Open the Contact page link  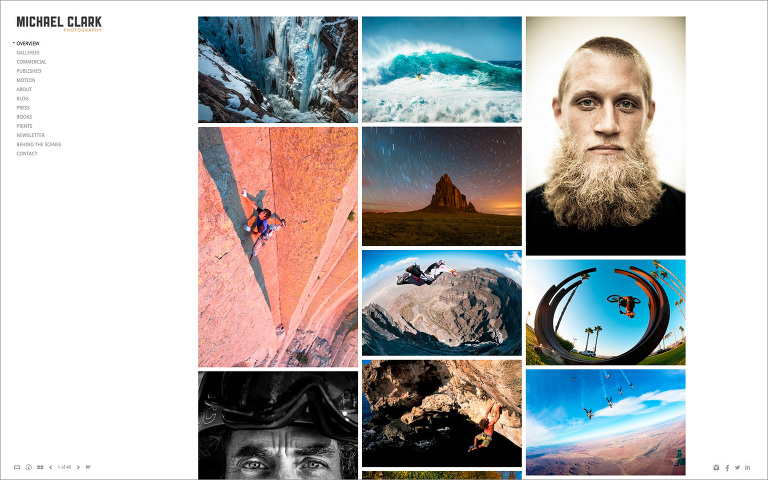(x=27, y=153)
